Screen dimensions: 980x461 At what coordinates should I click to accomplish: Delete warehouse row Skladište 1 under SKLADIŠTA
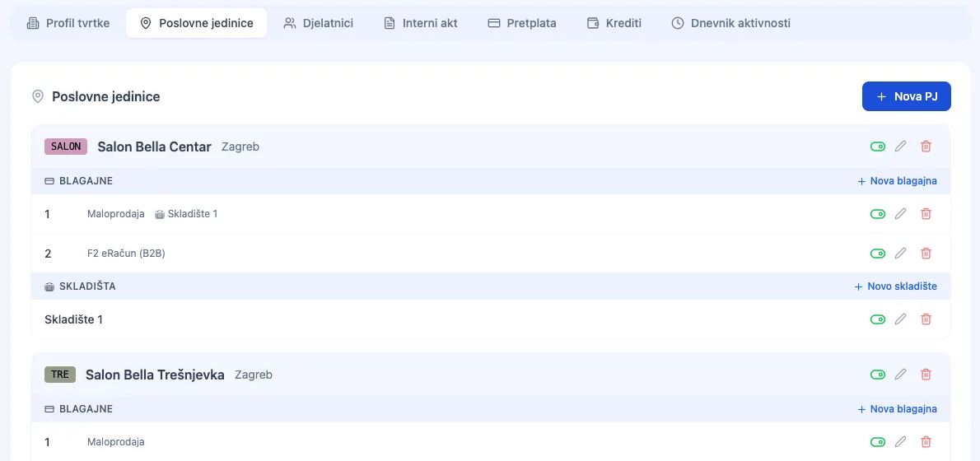tap(926, 319)
